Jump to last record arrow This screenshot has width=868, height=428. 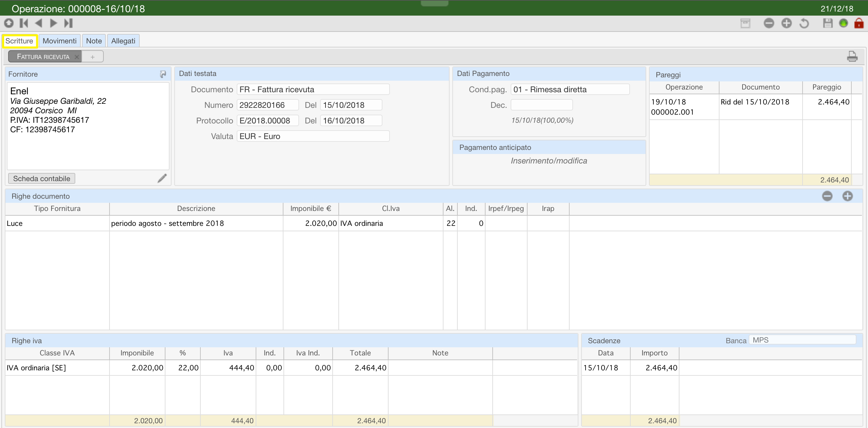(x=68, y=23)
